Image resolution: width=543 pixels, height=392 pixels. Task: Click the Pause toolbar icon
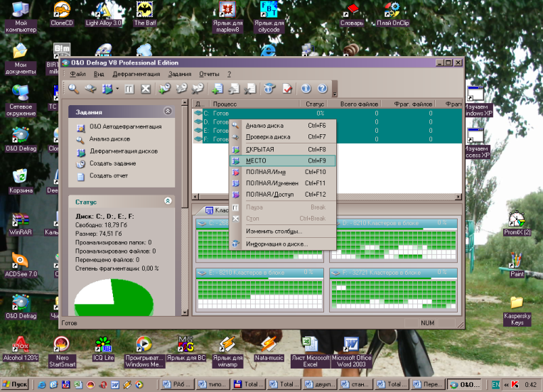pyautogui.click(x=129, y=89)
